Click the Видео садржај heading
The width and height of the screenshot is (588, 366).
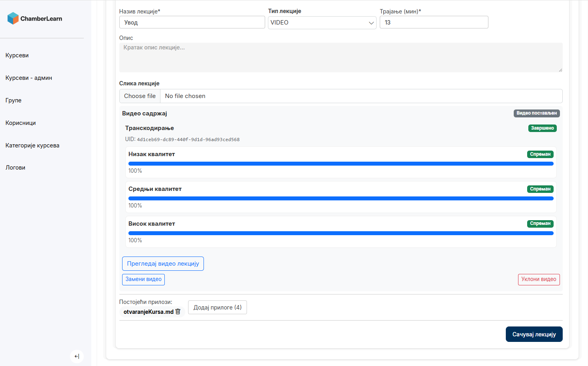[145, 113]
